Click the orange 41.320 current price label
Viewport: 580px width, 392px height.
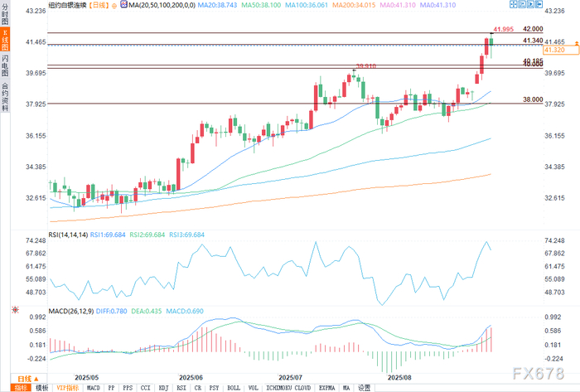click(x=561, y=50)
